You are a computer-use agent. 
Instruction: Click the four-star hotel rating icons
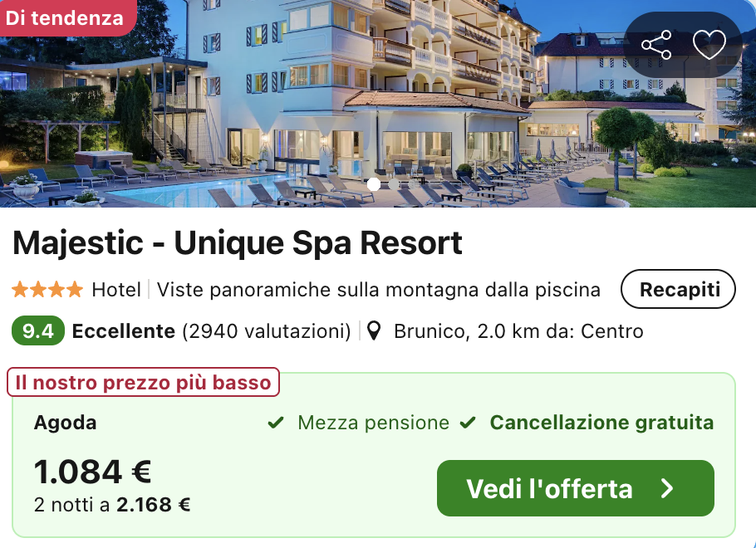click(x=47, y=290)
